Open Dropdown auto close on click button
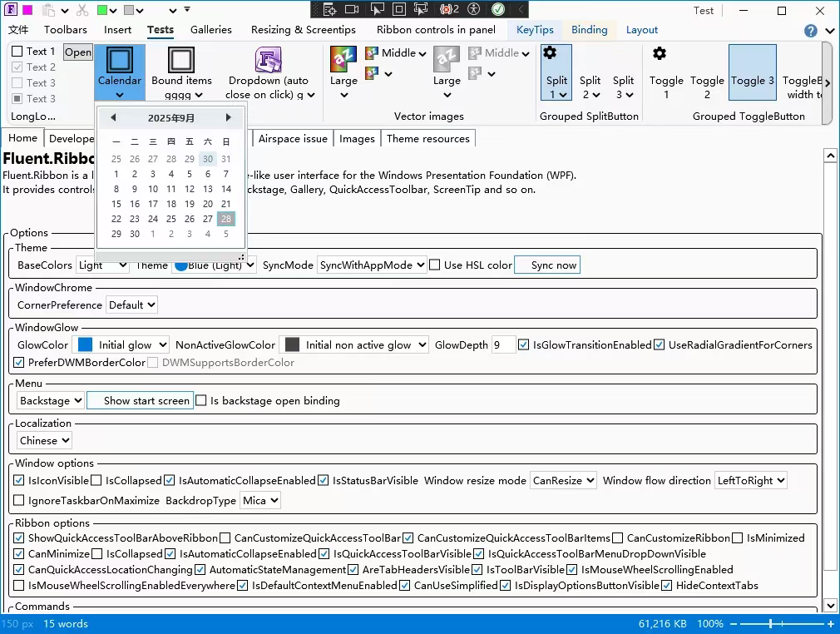The width and height of the screenshot is (840, 634). click(269, 72)
